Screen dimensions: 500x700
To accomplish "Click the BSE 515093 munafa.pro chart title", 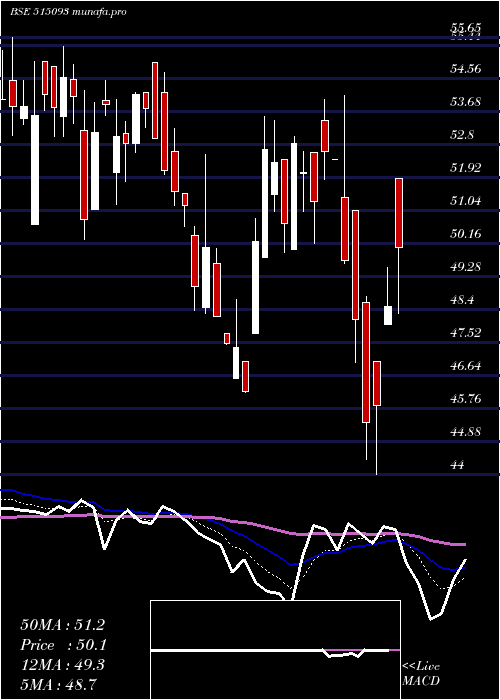I will 68,12.
